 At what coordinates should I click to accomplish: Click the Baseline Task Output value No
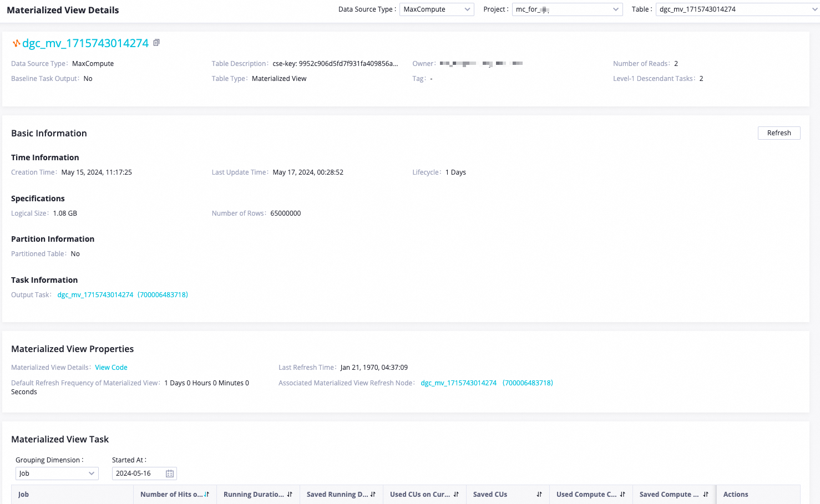[88, 79]
